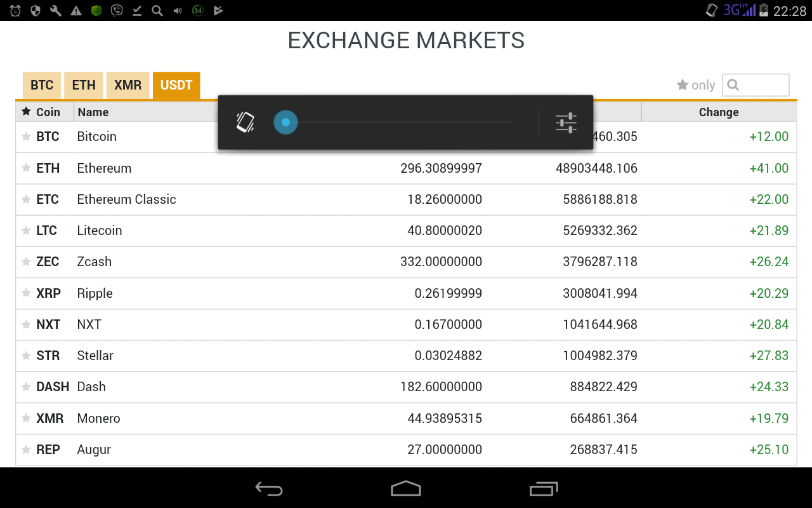Sort by the Coin column header
Viewport: 812px width, 508px height.
tap(48, 112)
